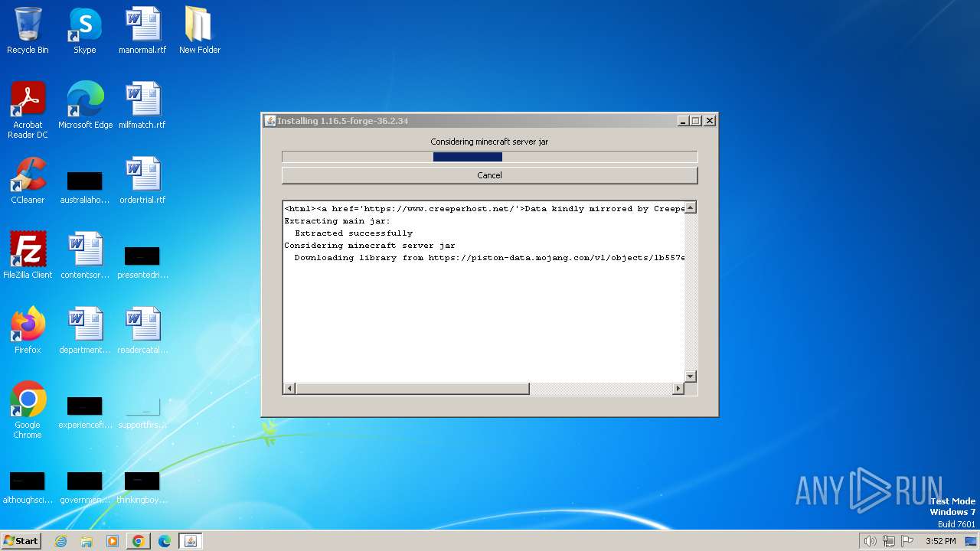Click the Show Desktop button
The height and width of the screenshot is (551, 980).
pos(972,541)
